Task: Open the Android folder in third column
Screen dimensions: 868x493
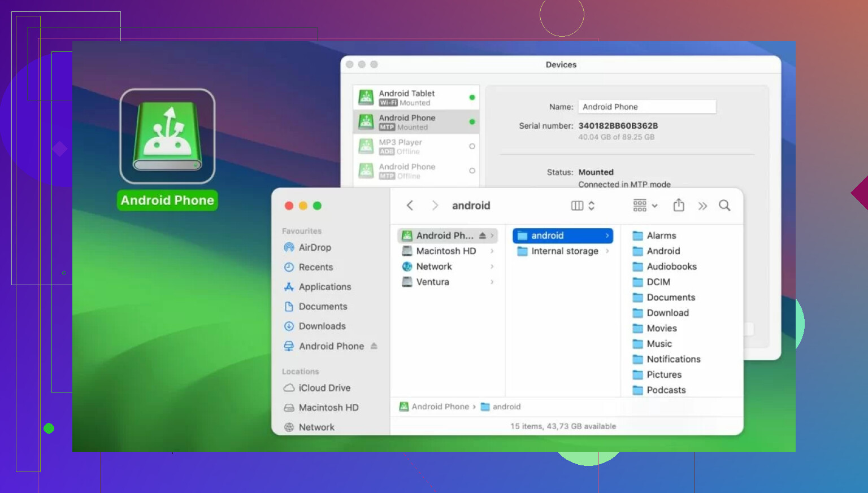Action: (x=656, y=251)
